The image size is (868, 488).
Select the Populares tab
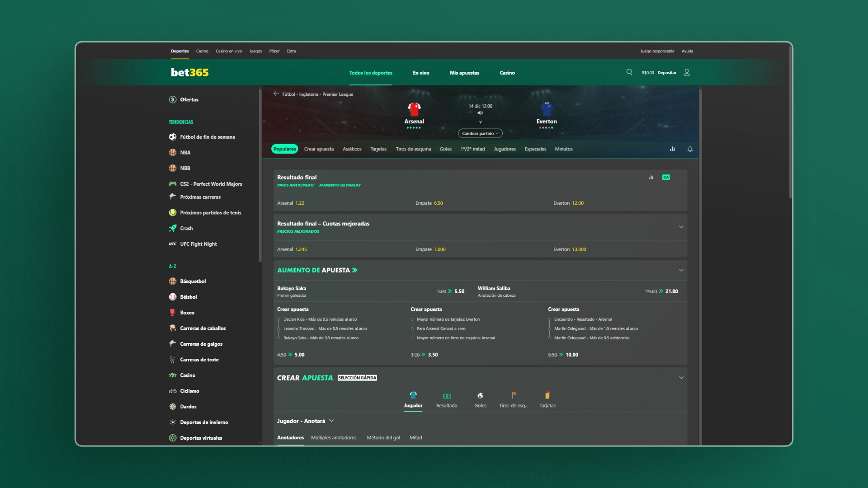click(284, 149)
